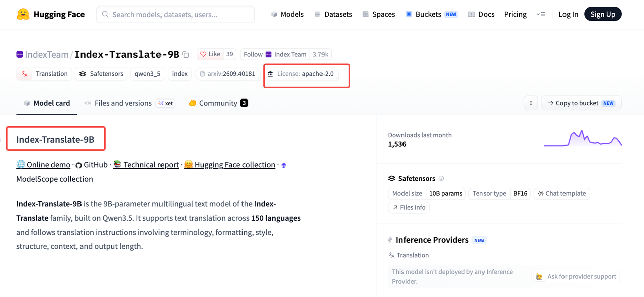Click the Model size 10B params badge
The height and width of the screenshot is (297, 644).
pos(427,193)
